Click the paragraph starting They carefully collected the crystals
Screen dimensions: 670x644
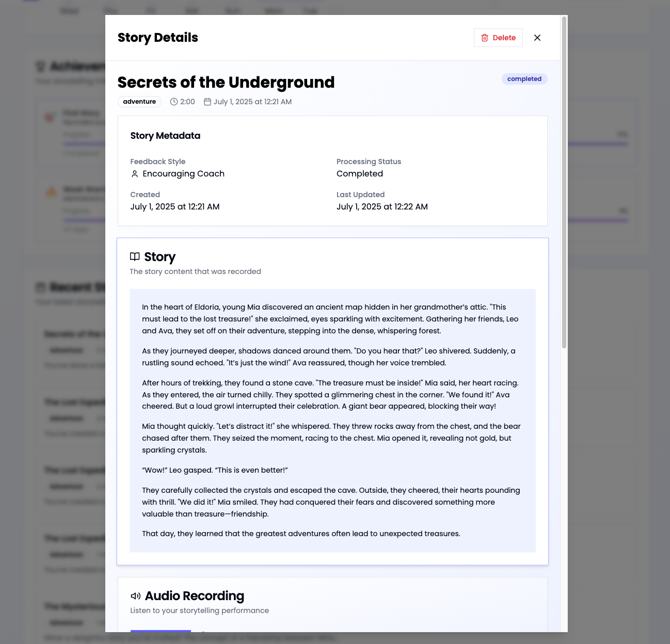click(331, 502)
